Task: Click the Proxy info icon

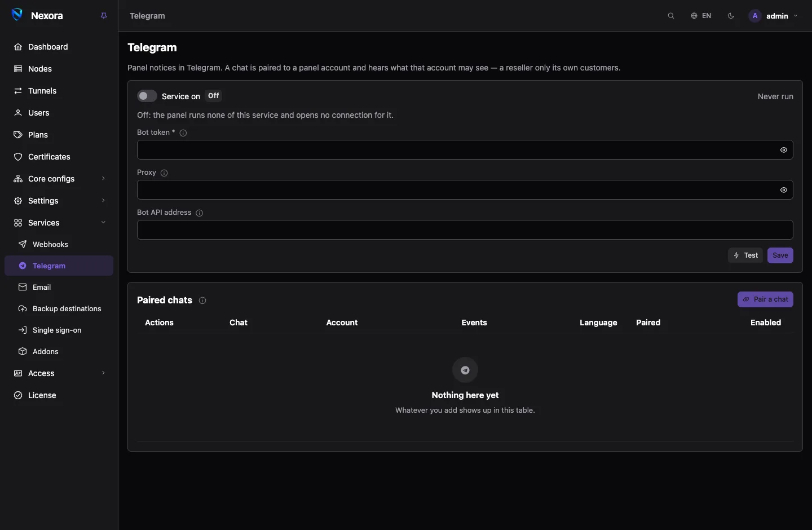Action: (164, 173)
